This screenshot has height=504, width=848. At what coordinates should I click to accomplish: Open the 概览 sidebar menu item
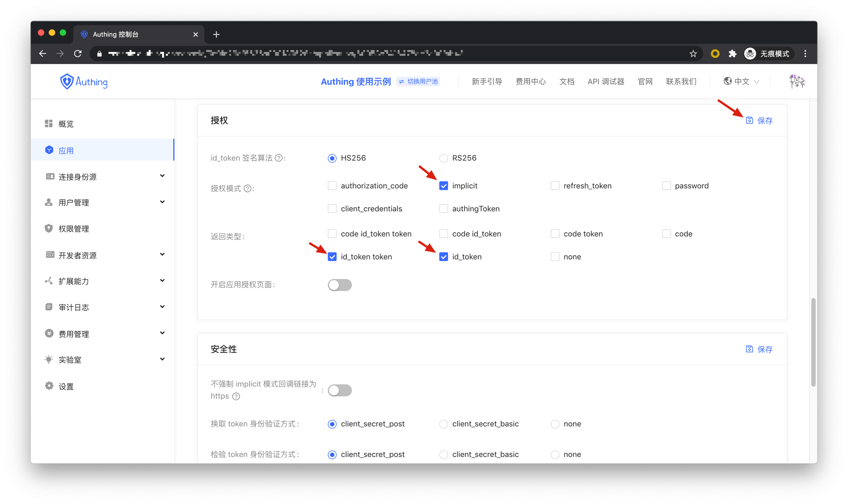coord(66,124)
